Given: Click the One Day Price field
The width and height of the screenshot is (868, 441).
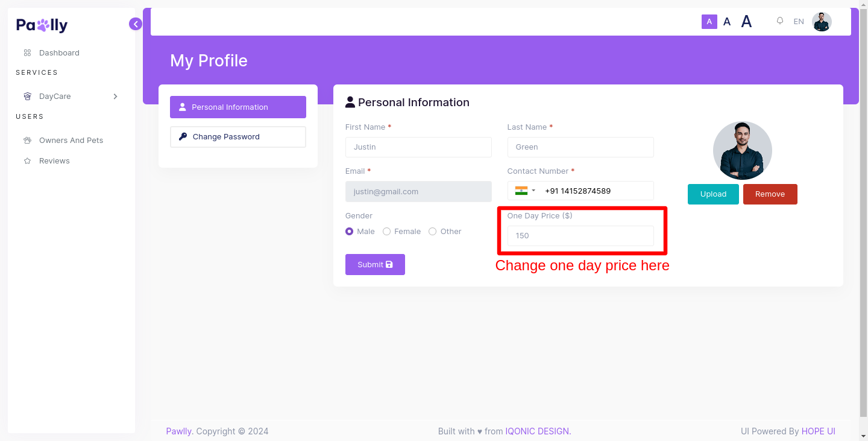Looking at the screenshot, I should pyautogui.click(x=580, y=236).
